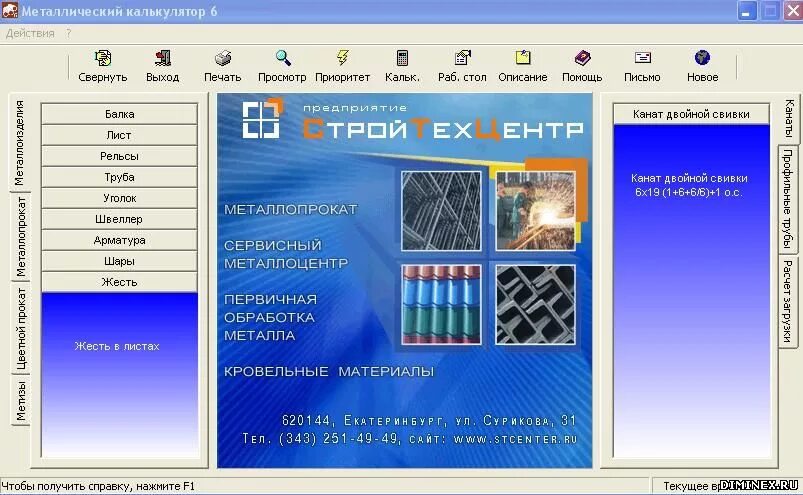
Task: Click the status bar F1 help hint
Action: tap(98, 486)
